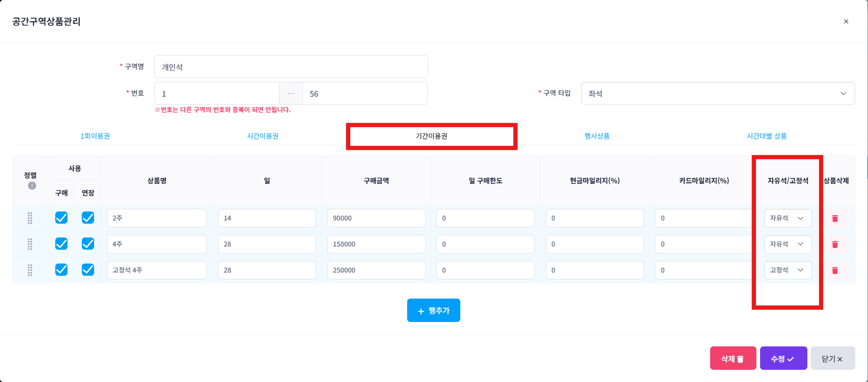Click the 행추가 button
Screen dimensions: 868x382
click(x=433, y=310)
